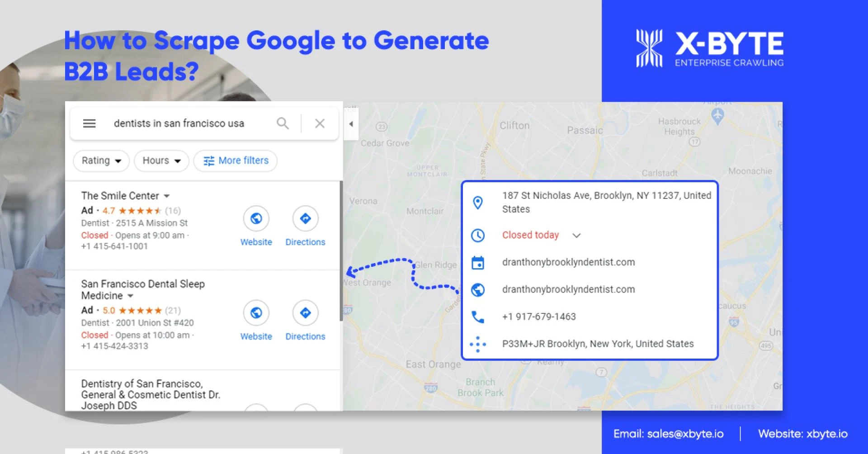Expand The Smile Center details arrow
This screenshot has height=454, width=868.
click(x=167, y=196)
